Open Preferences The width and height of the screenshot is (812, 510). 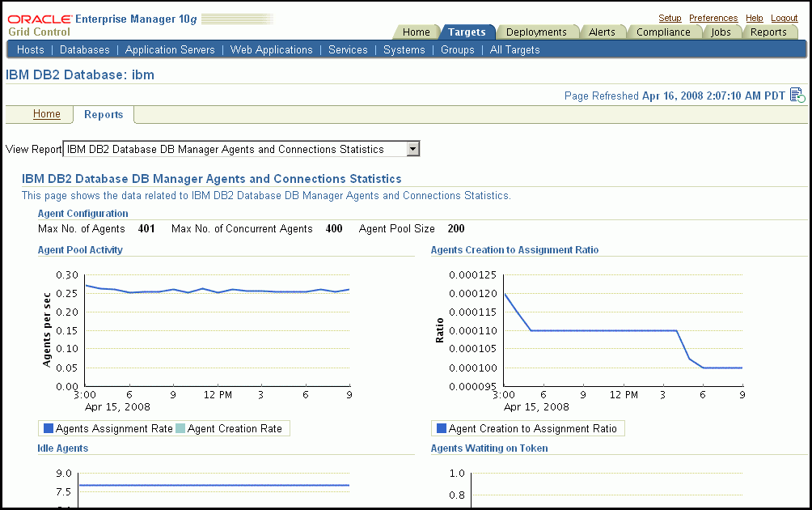point(713,18)
